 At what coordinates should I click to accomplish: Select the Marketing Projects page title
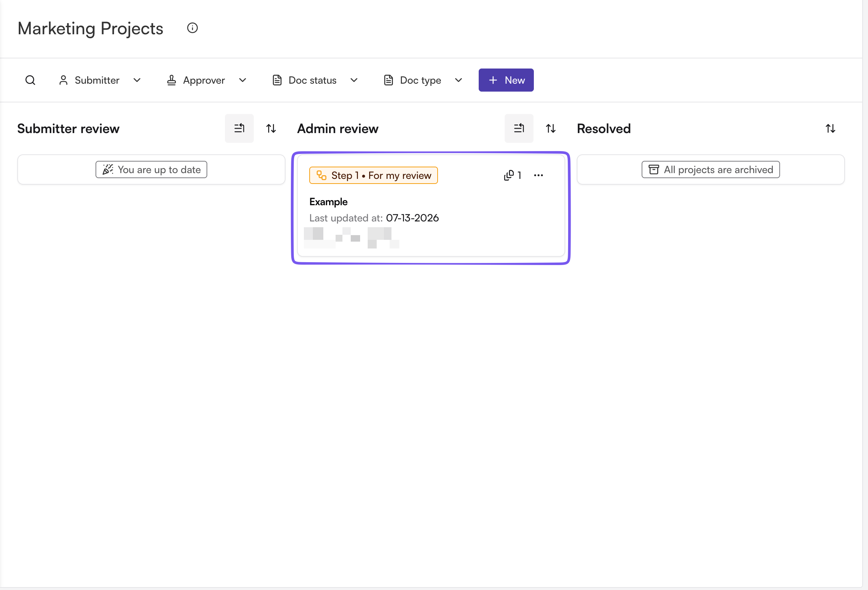pyautogui.click(x=90, y=28)
